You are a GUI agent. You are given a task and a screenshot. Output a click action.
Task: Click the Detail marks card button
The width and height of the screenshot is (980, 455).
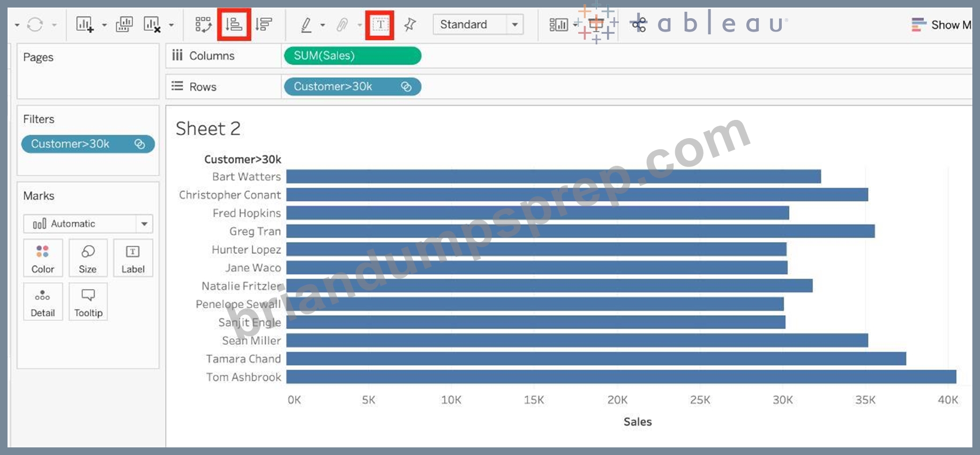click(43, 302)
